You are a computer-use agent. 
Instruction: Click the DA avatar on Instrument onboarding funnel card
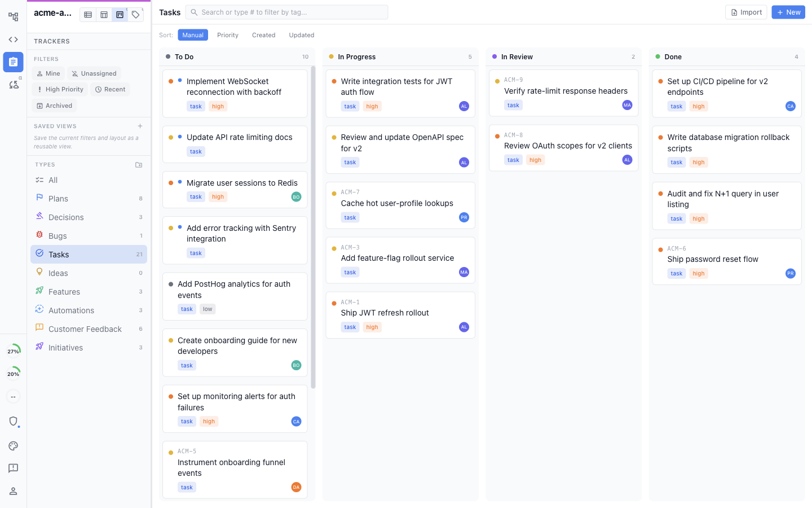pos(296,487)
